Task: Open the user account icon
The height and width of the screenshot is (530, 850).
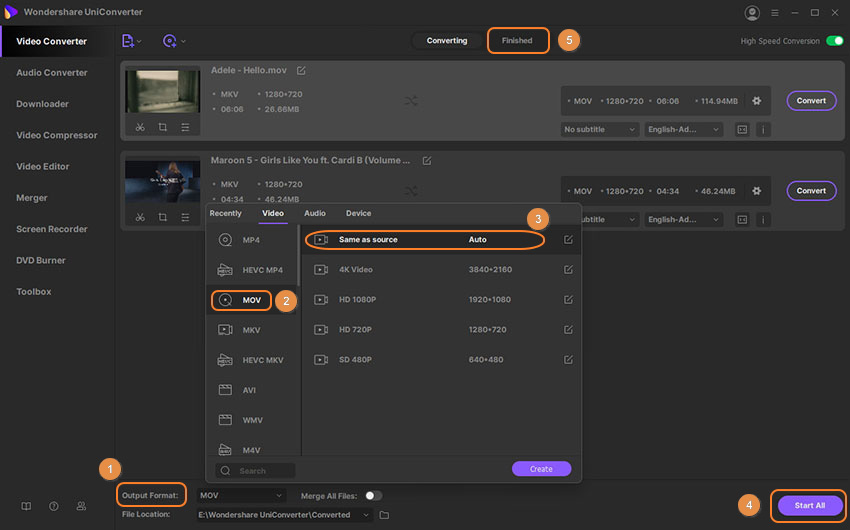Action: 752,13
